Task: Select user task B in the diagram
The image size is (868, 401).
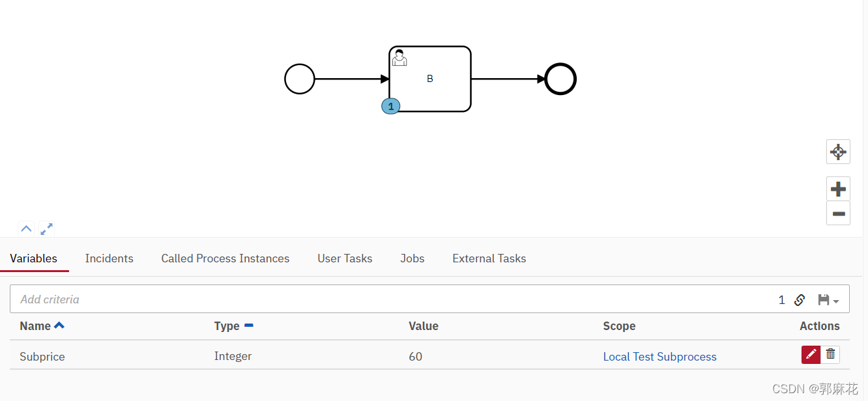Action: 430,79
